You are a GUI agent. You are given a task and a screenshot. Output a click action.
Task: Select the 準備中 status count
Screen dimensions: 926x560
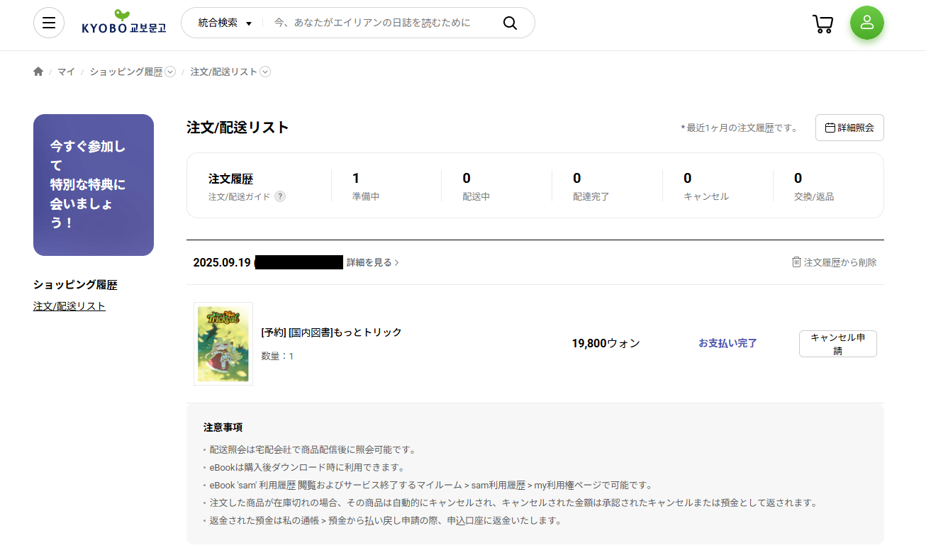click(x=356, y=179)
